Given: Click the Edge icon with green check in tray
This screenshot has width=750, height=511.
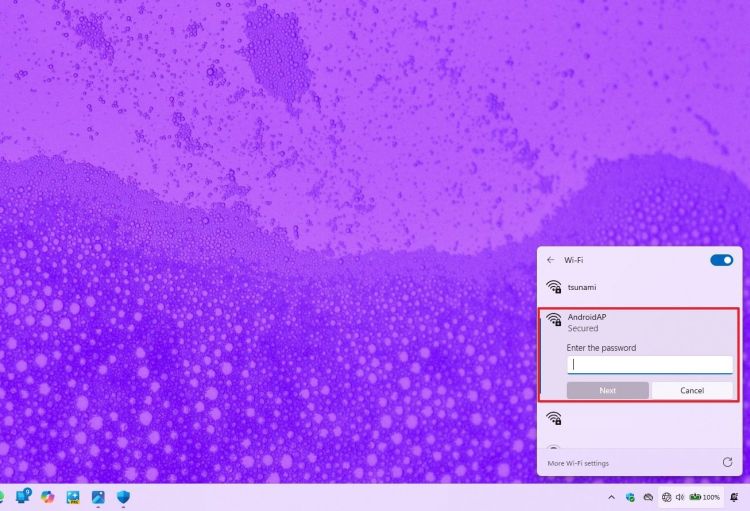Looking at the screenshot, I should point(630,497).
